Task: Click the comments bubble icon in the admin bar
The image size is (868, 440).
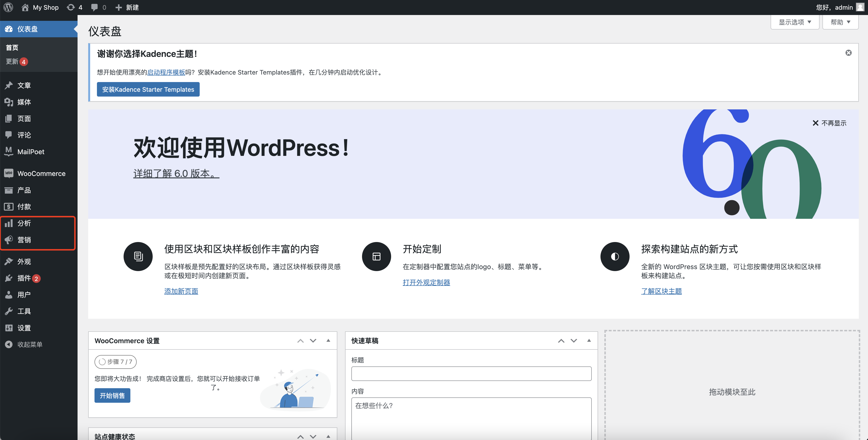Action: [95, 7]
